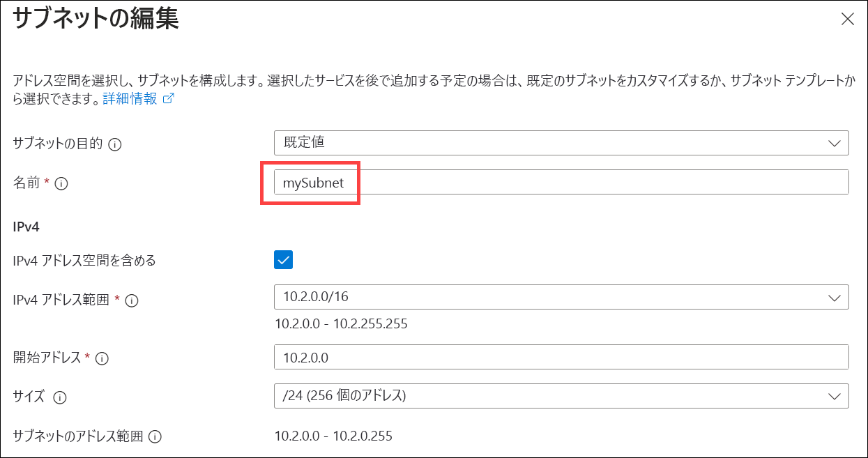Open the サブネットの目的 dropdown showing 既定値
Screen dimensions: 868x458
point(561,142)
